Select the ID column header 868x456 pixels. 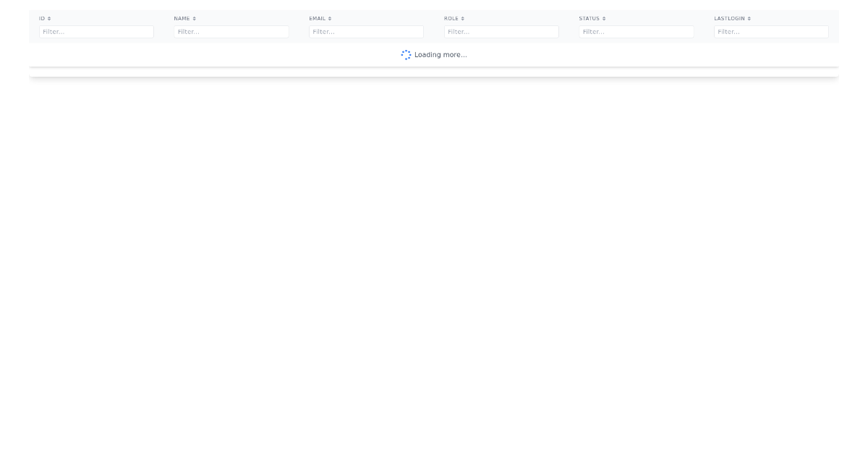[x=43, y=18]
